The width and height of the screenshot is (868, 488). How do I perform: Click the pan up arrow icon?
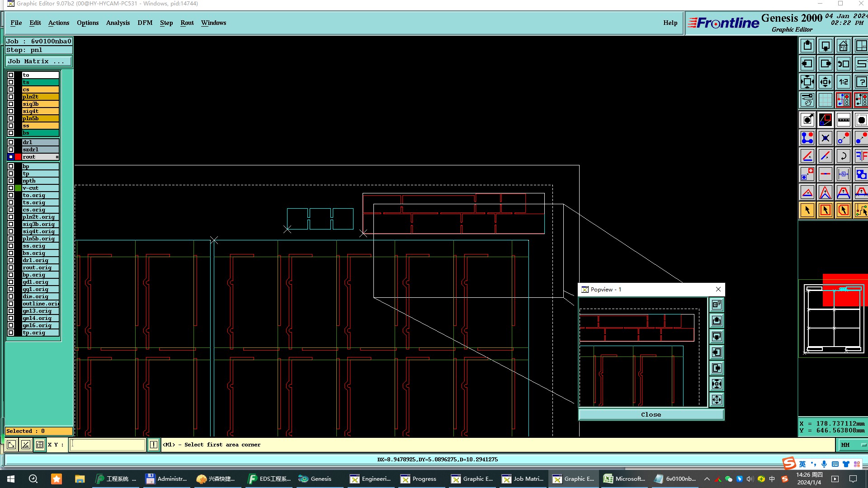(807, 46)
